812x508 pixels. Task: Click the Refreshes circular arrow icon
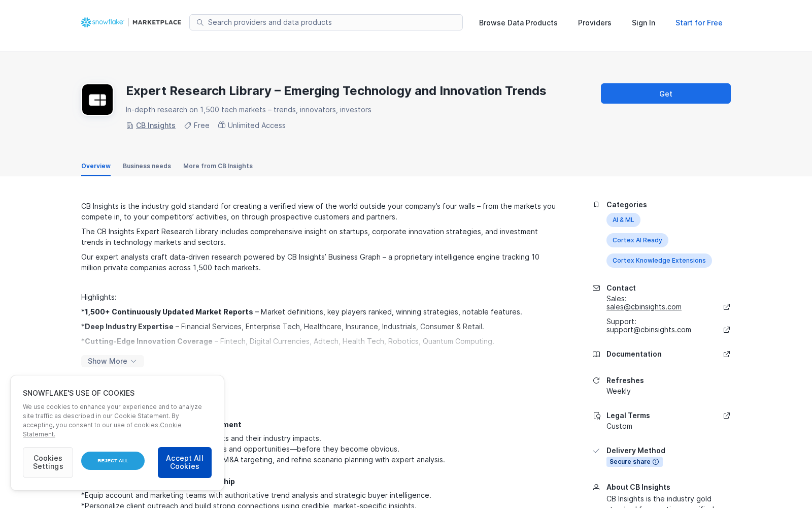pyautogui.click(x=596, y=380)
